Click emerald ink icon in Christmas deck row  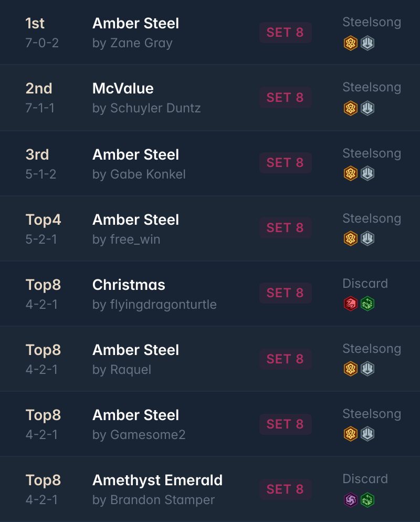click(x=367, y=304)
